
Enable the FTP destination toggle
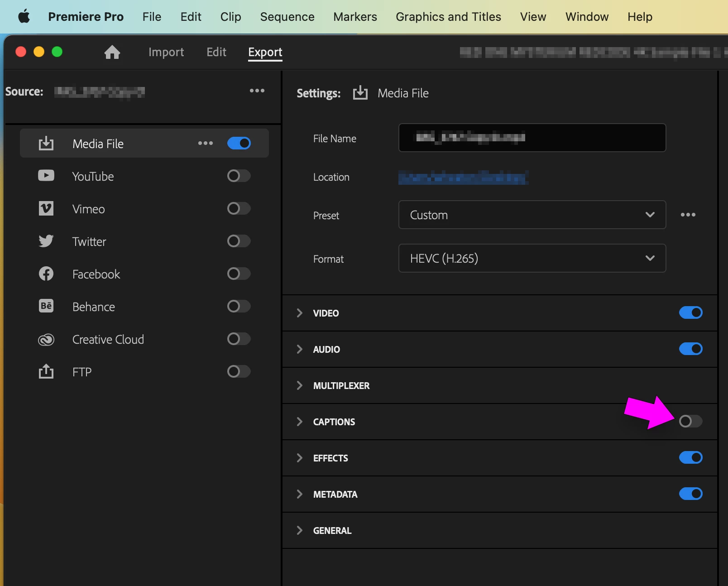239,371
